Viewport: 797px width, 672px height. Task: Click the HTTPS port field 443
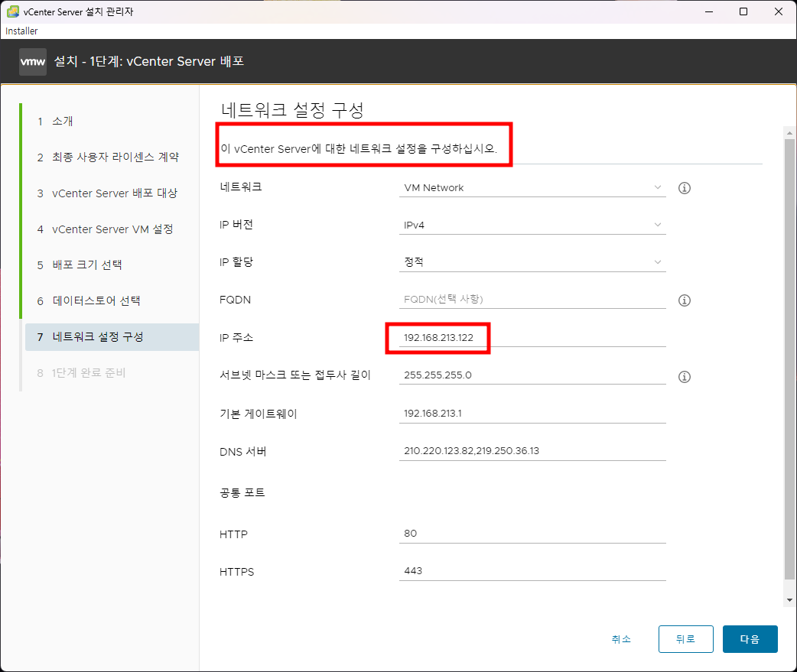(x=532, y=571)
